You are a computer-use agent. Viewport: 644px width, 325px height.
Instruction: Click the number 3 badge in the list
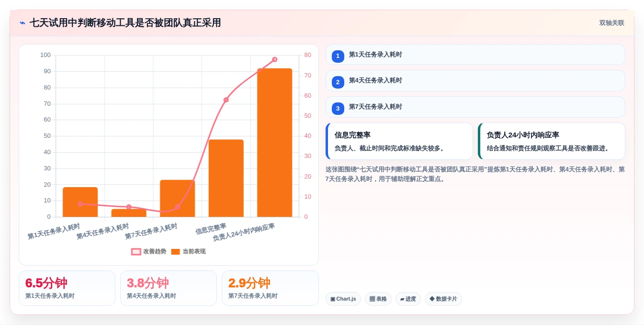(x=338, y=109)
